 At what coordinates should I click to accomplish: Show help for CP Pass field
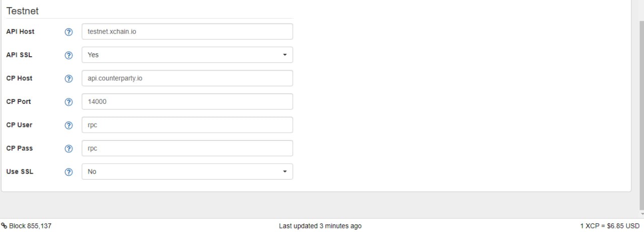click(x=69, y=149)
